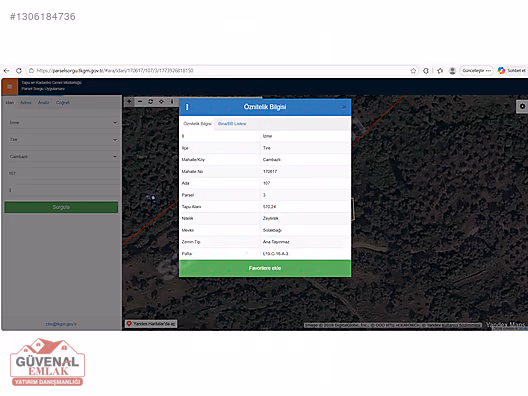
Task: Click the green Sorgula button
Action: click(x=61, y=207)
